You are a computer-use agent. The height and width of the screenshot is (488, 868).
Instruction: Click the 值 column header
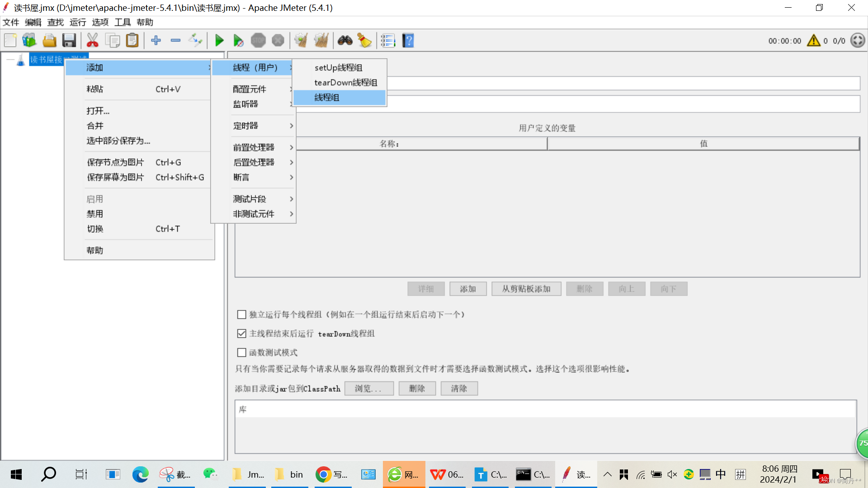tap(703, 144)
